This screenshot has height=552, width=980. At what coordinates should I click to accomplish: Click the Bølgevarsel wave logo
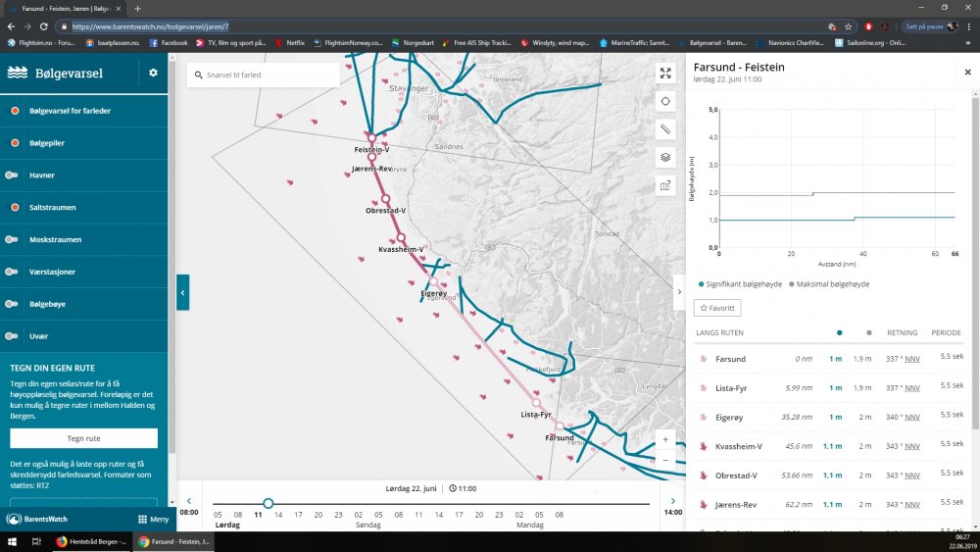(x=18, y=74)
